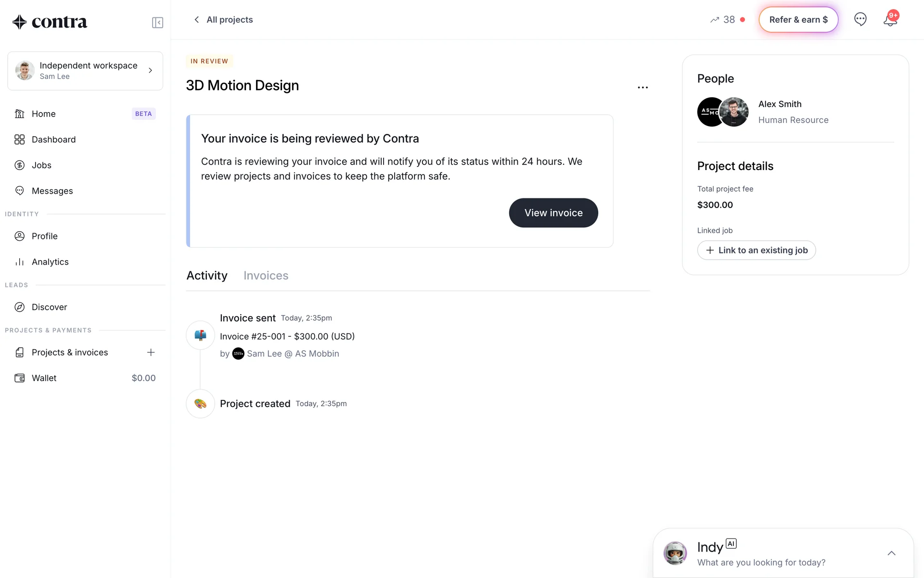
Task: Expand the Indy AI assistant panel
Action: tap(891, 553)
